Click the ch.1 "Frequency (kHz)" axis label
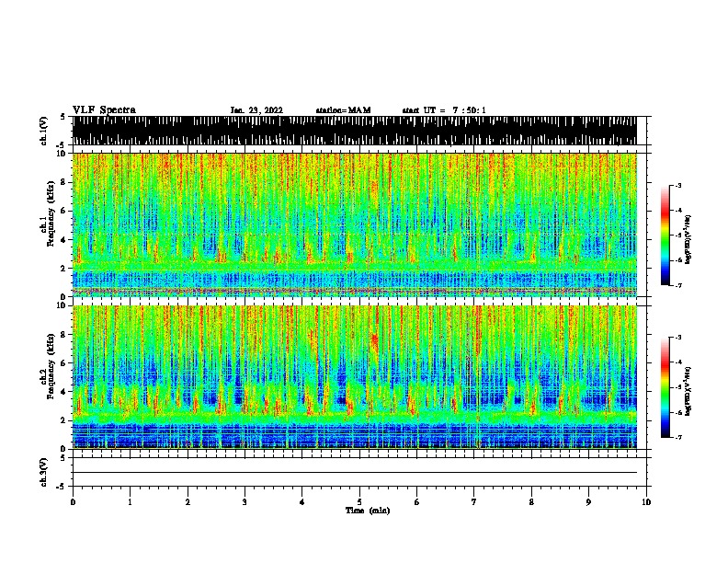Screen dimensions: 728x563 (51, 213)
